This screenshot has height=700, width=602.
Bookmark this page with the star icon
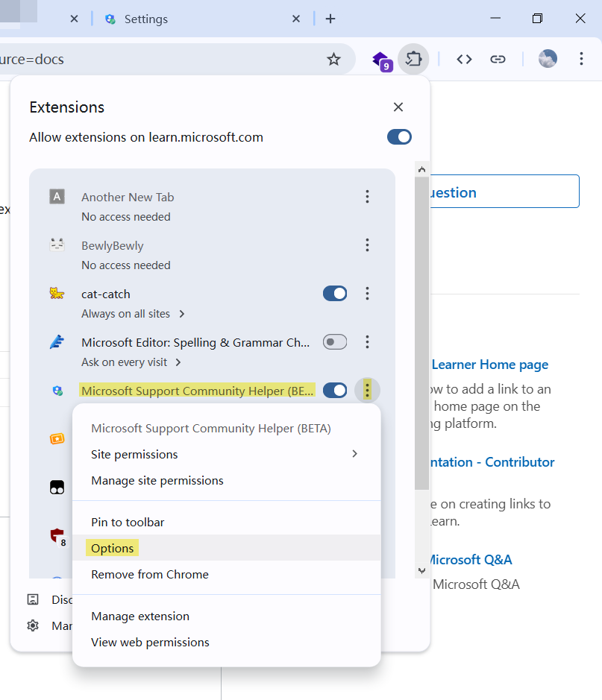tap(333, 59)
